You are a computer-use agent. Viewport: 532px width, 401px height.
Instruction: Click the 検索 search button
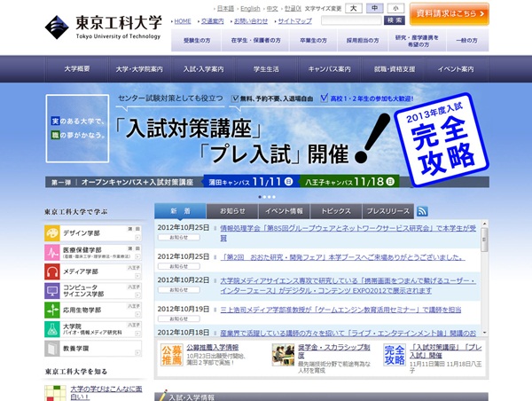(x=395, y=20)
